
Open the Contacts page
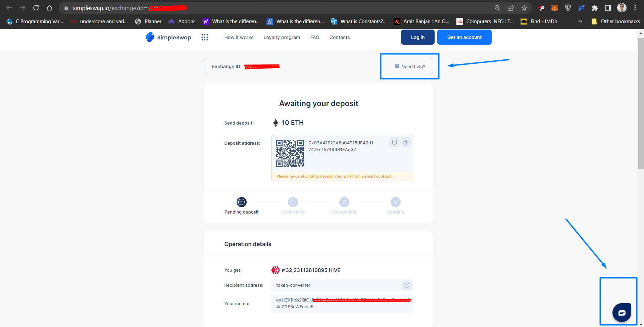(x=340, y=37)
